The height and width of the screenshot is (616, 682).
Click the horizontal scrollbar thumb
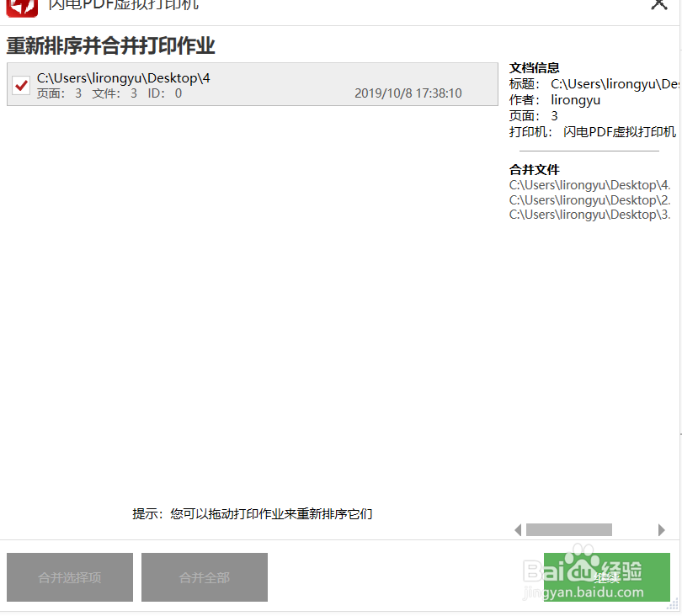point(568,529)
